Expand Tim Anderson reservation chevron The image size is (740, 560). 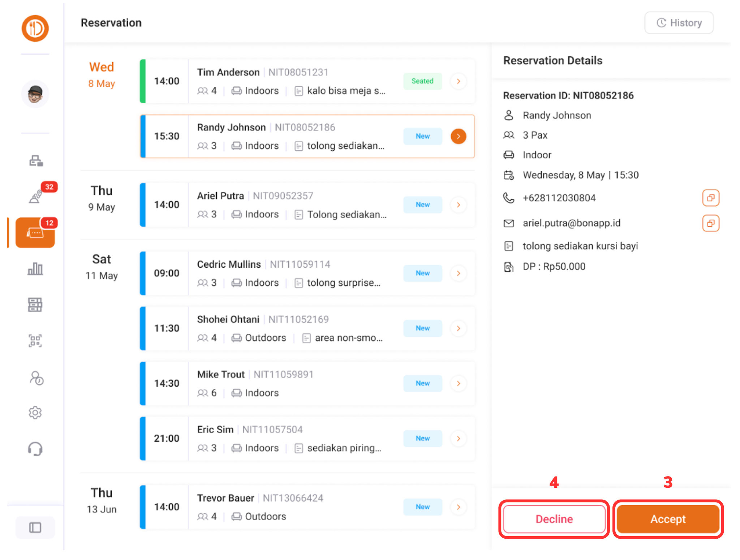[x=458, y=81]
